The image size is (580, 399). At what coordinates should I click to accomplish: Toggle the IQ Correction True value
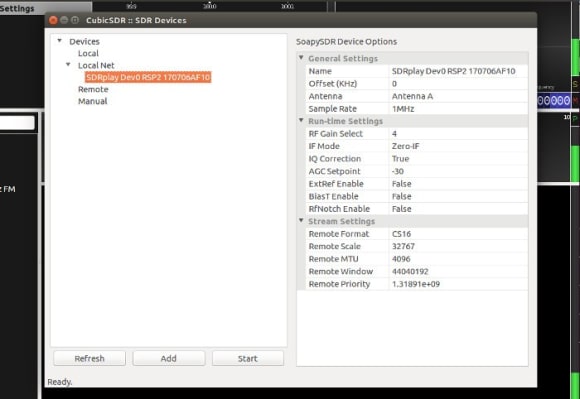tap(458, 159)
